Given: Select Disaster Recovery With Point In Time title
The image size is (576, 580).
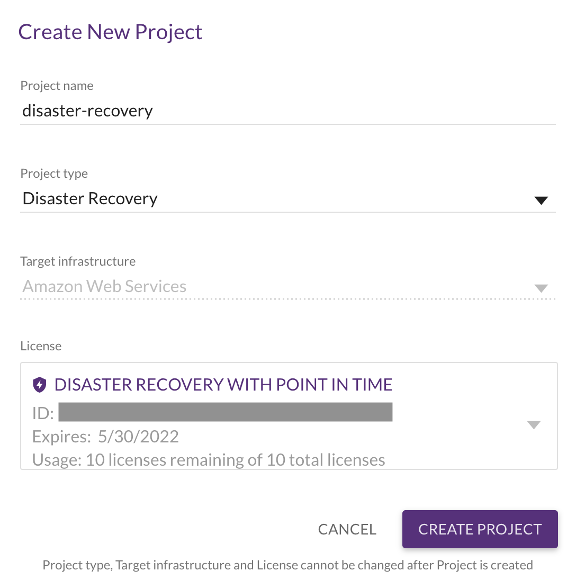Looking at the screenshot, I should click(x=223, y=385).
